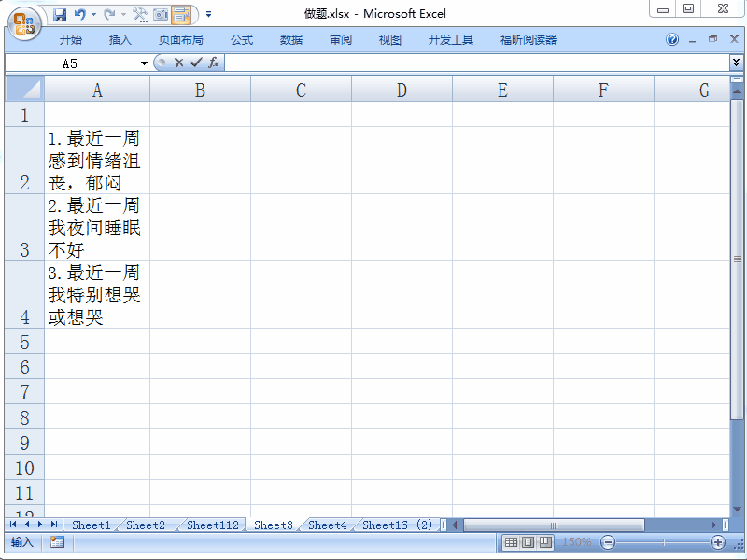Select row 2 header
This screenshot has height=560, width=747.
coord(25,160)
